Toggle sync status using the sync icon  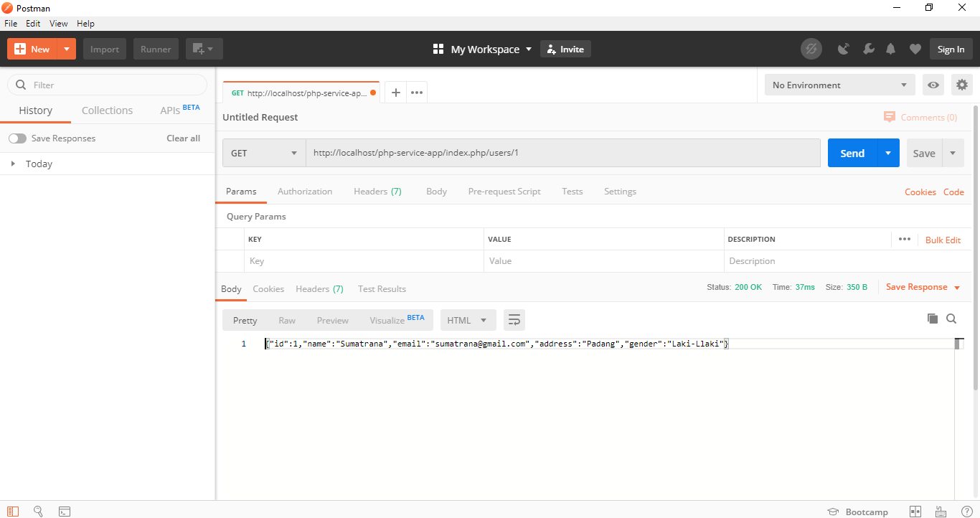pos(811,49)
